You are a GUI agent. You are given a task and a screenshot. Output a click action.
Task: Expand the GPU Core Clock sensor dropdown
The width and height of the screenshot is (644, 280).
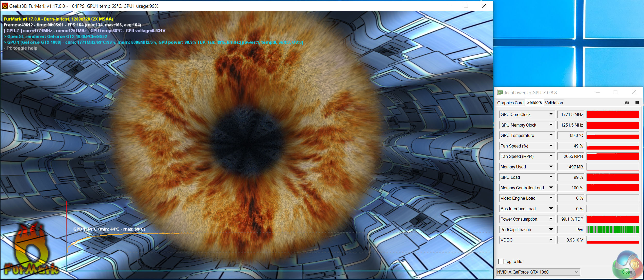[x=551, y=114]
